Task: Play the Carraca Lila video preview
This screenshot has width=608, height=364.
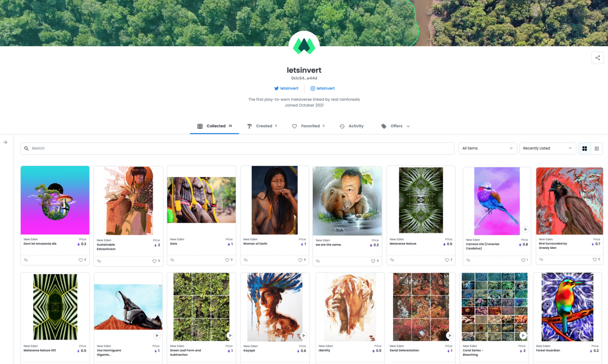Action: [525, 229]
